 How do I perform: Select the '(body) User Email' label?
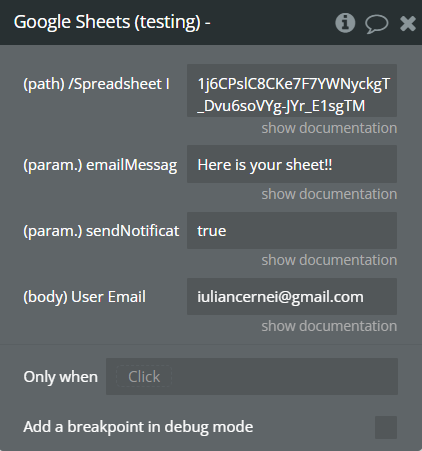(x=84, y=297)
